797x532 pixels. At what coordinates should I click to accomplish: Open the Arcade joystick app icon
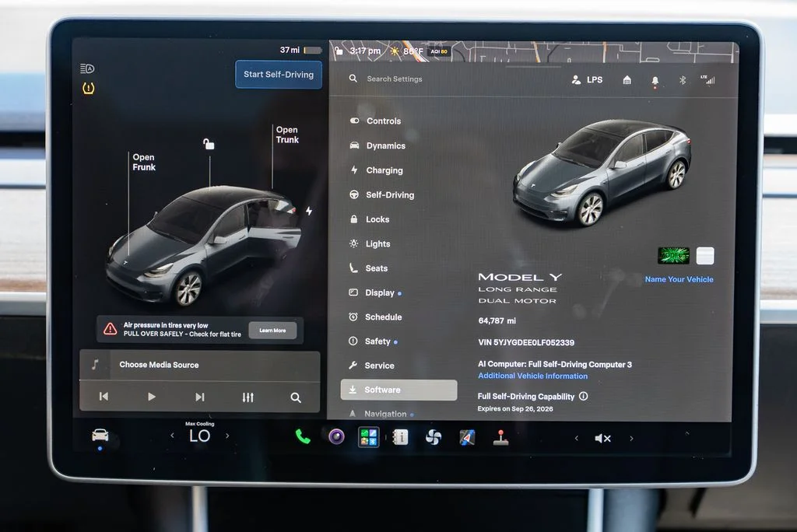[x=500, y=437]
